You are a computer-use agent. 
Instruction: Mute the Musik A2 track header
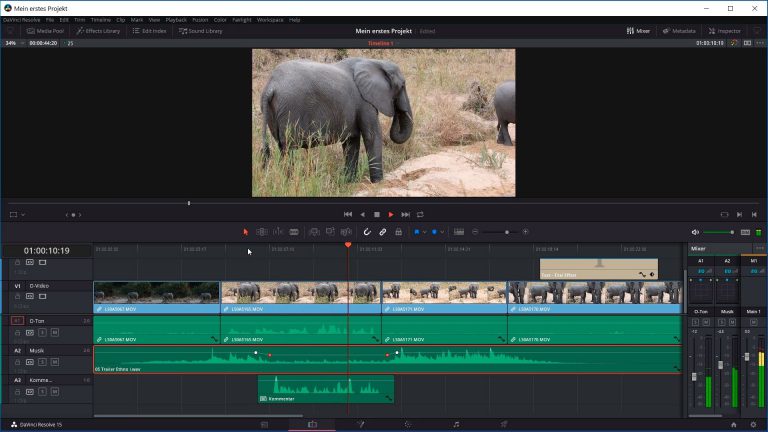[x=55, y=362]
